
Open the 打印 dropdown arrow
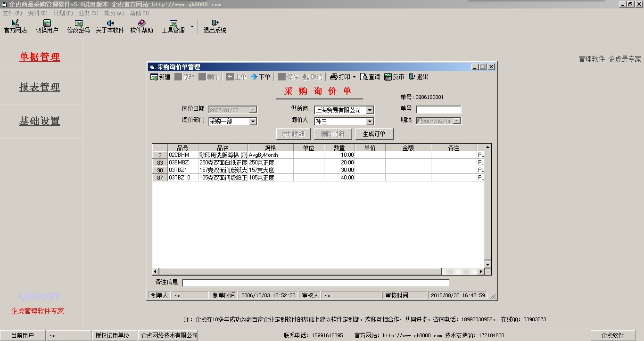click(355, 77)
